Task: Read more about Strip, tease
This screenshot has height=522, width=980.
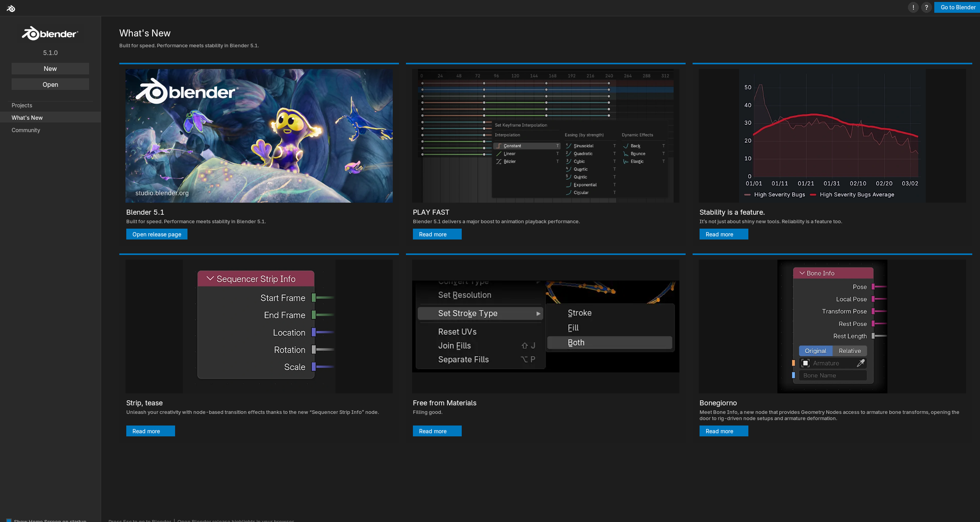Action: click(150, 431)
